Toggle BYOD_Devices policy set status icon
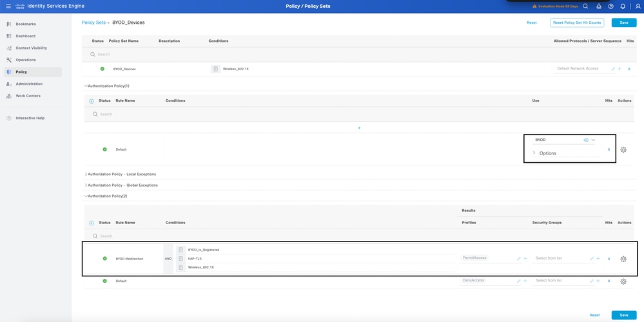 pyautogui.click(x=102, y=68)
